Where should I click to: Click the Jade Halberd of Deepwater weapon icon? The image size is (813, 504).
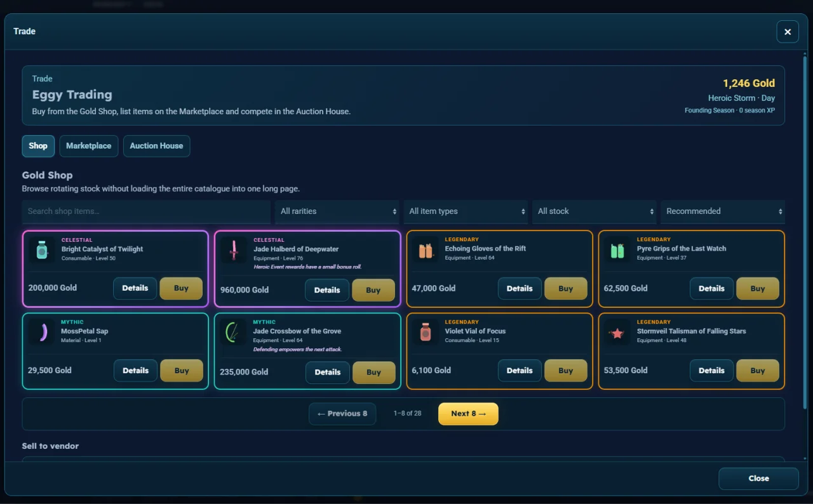click(x=234, y=249)
